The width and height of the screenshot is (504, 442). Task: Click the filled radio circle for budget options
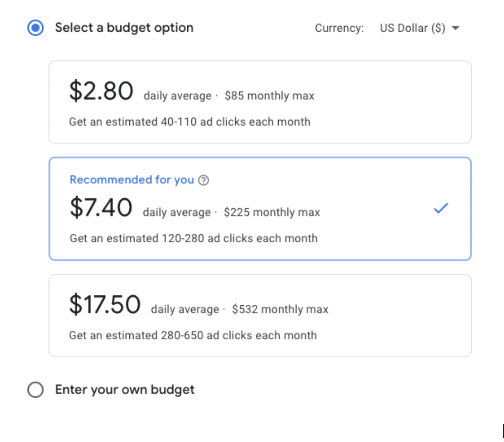[35, 28]
